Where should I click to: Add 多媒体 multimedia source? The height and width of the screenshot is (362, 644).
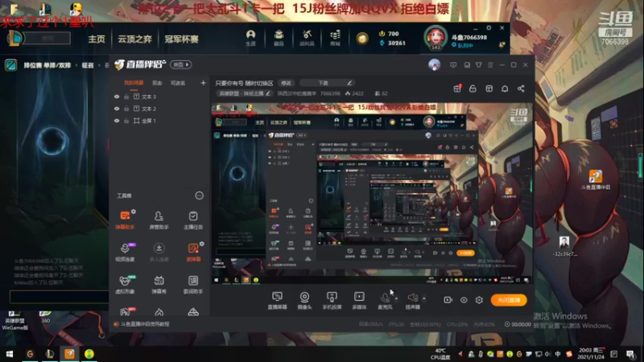[359, 300]
